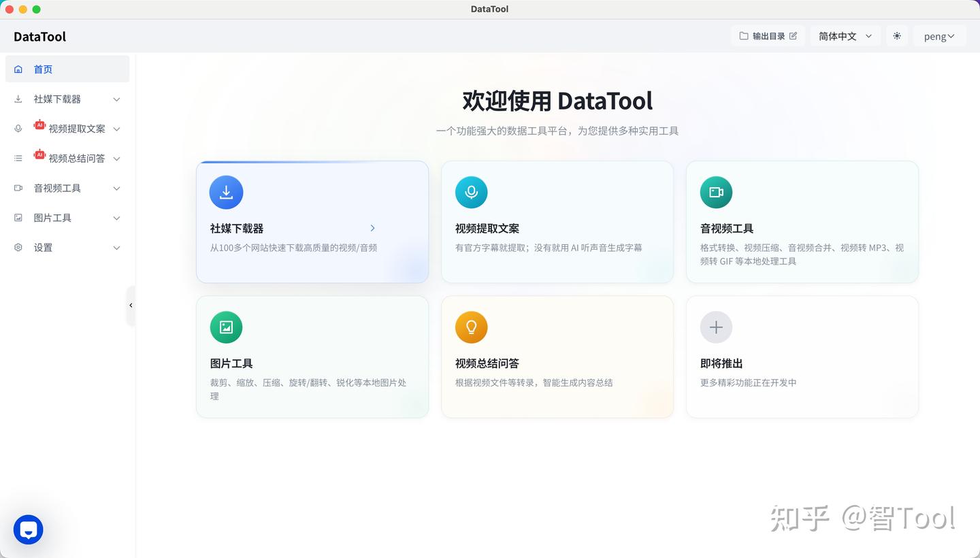Click text 更多精彩功能正在开发中

click(x=748, y=382)
